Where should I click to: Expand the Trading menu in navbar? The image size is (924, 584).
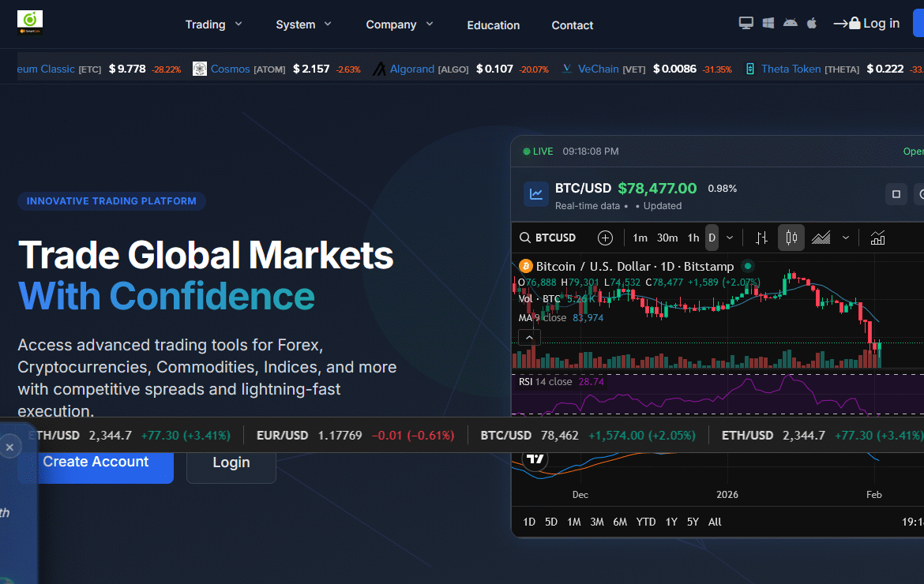[x=213, y=24]
